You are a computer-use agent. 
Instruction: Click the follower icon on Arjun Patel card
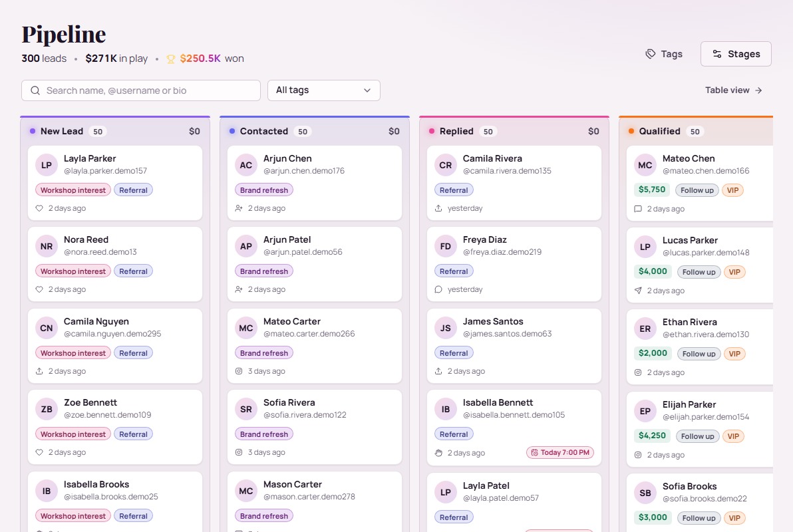pos(239,289)
